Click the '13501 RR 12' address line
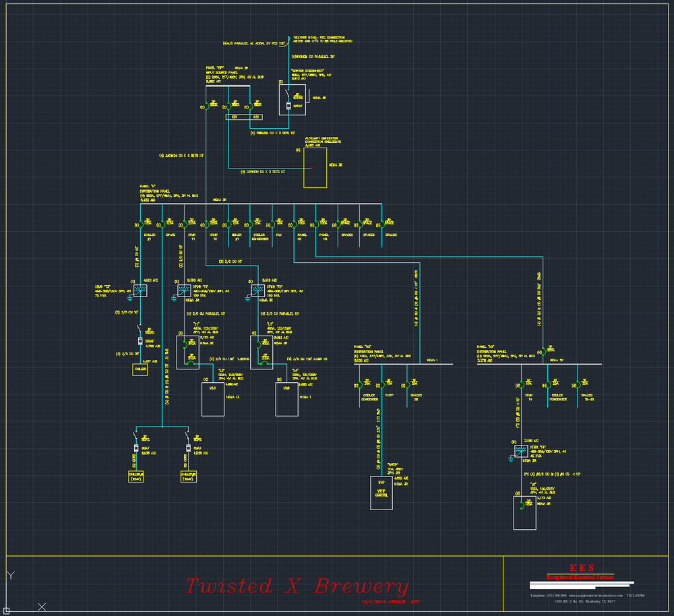This screenshot has height=616, width=674. (x=584, y=601)
